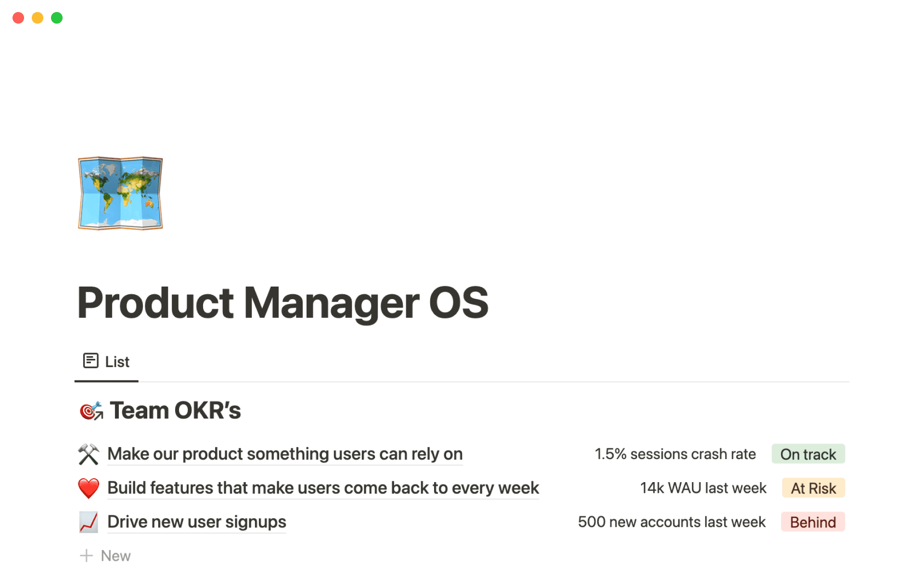Click the At Risk colored highlight pill
This screenshot has height=578, width=924.
[813, 488]
